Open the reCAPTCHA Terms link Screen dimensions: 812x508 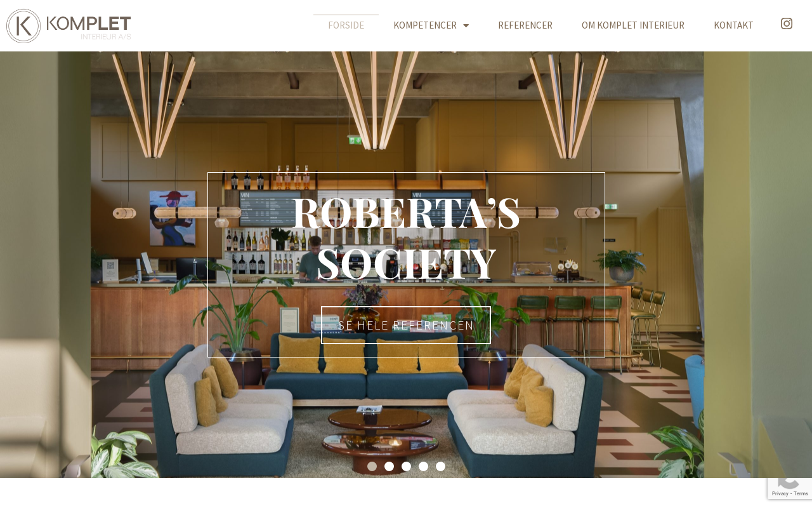pyautogui.click(x=801, y=493)
